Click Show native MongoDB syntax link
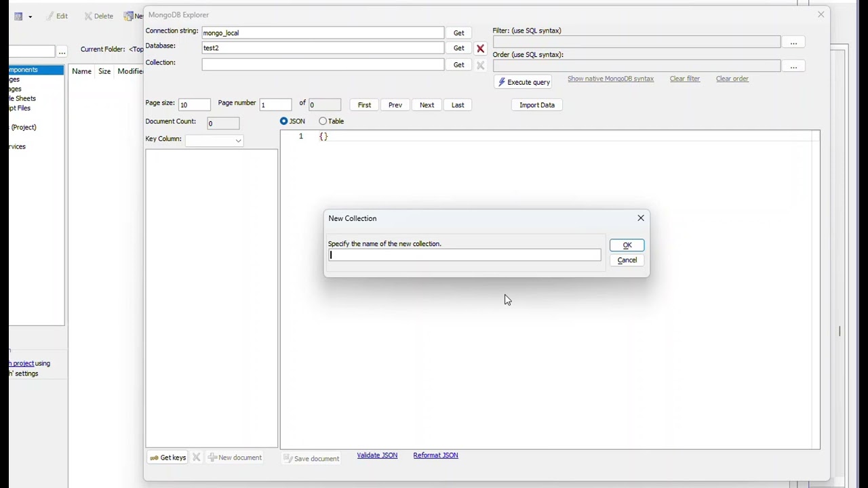 (610, 79)
